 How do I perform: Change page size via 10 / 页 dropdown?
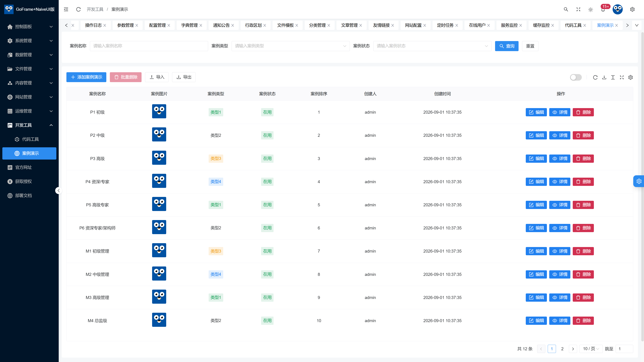(x=591, y=349)
